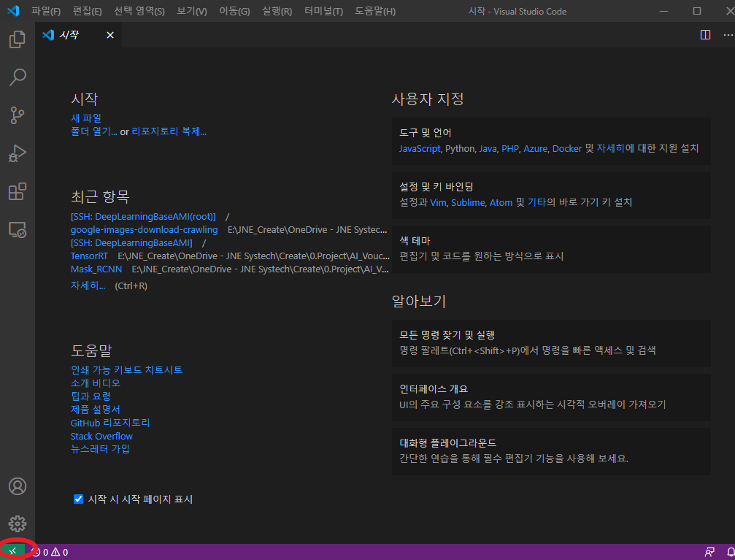Click Vim keybinding link

click(x=438, y=203)
